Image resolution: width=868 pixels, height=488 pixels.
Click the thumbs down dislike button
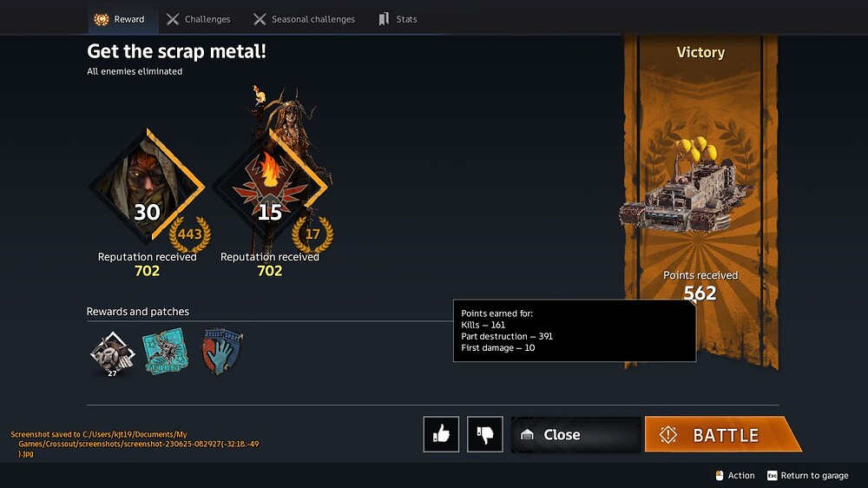485,434
